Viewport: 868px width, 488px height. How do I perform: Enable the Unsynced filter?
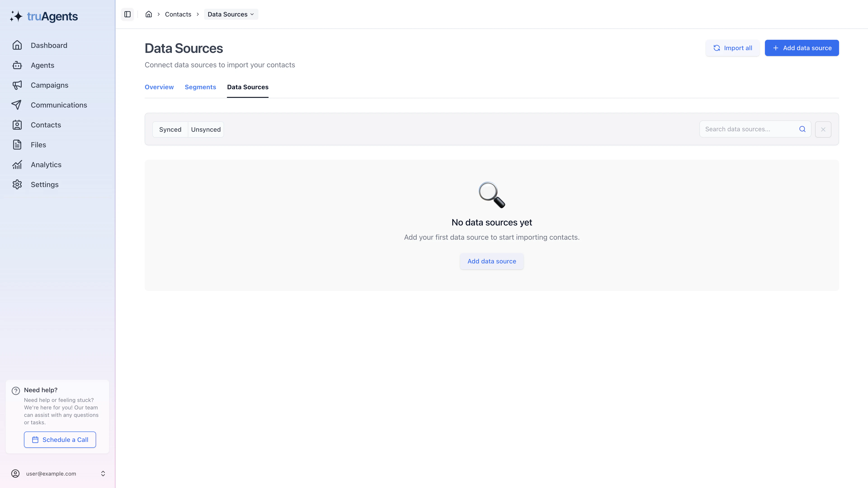206,129
